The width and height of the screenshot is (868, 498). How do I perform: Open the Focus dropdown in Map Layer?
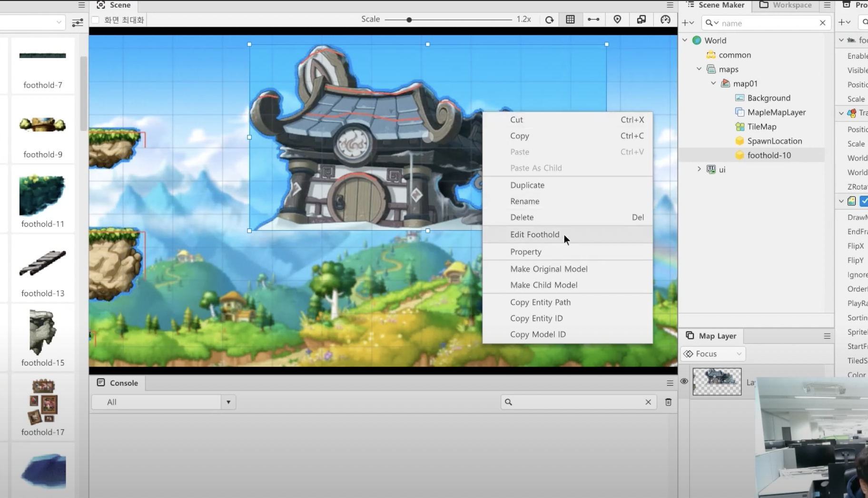(713, 354)
